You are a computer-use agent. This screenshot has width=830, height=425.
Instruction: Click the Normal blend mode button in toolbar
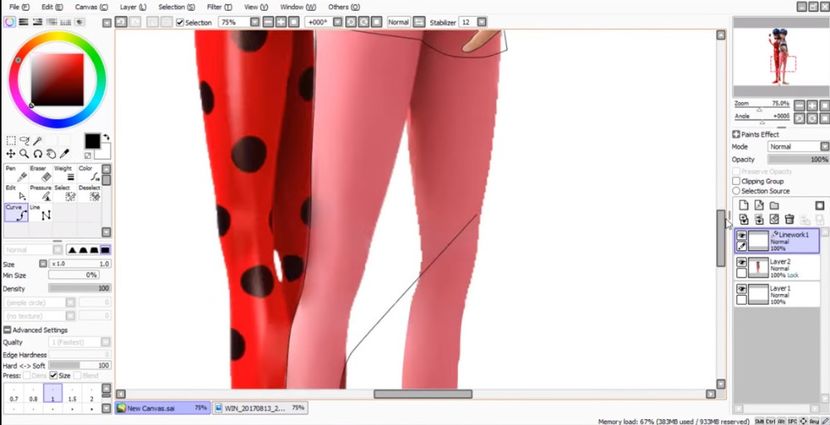point(399,22)
